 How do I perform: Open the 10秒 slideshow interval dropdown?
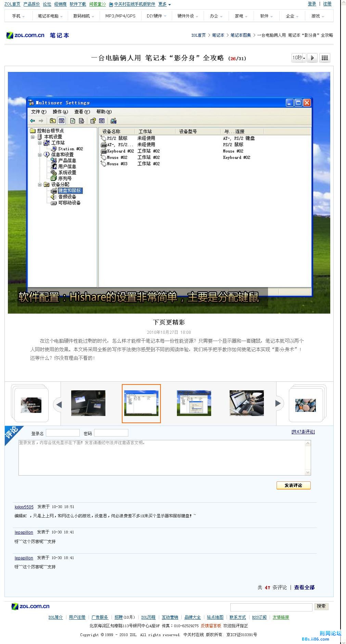[298, 58]
